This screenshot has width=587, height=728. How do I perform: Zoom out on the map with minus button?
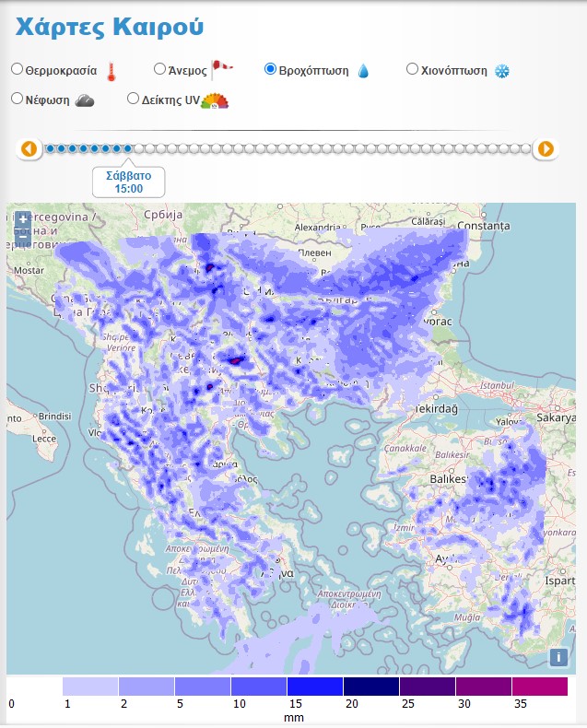coord(23,238)
